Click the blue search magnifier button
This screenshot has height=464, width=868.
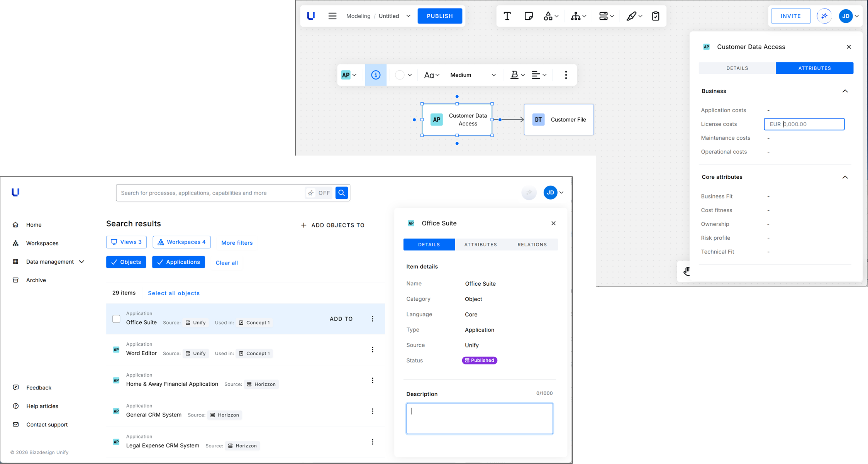pyautogui.click(x=342, y=193)
